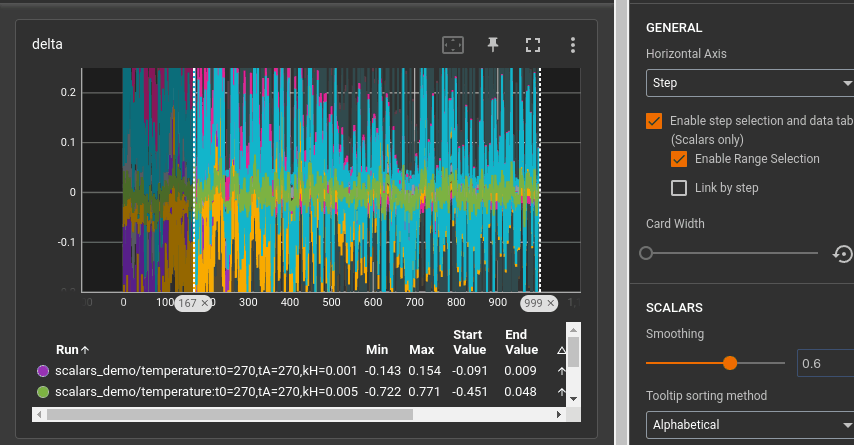Reset card width to default
Screen dimensions: 854x445
point(843,253)
